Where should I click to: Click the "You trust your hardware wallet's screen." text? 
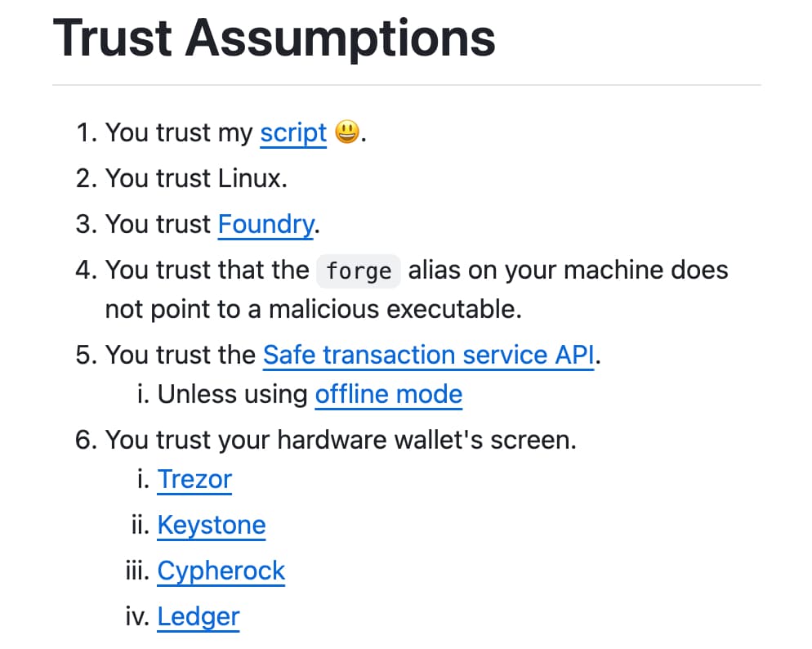341,440
